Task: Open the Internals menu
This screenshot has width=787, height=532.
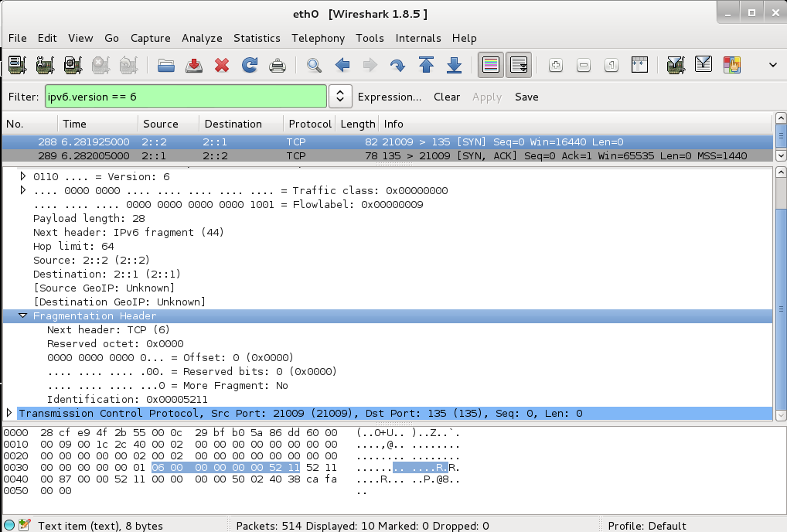Action: 418,38
